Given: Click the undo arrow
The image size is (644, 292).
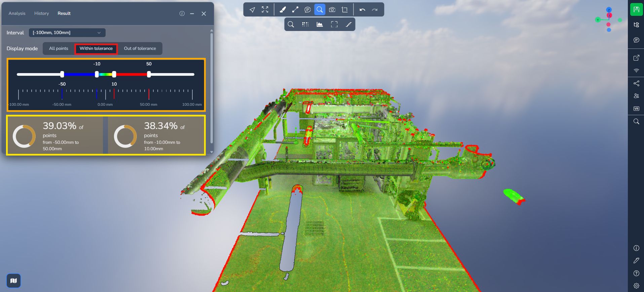Looking at the screenshot, I should click(x=362, y=10).
